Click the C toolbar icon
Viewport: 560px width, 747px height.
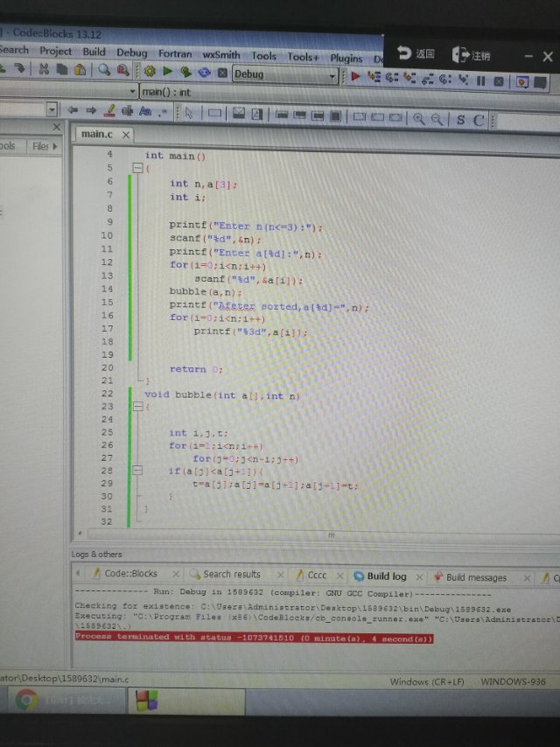click(479, 121)
